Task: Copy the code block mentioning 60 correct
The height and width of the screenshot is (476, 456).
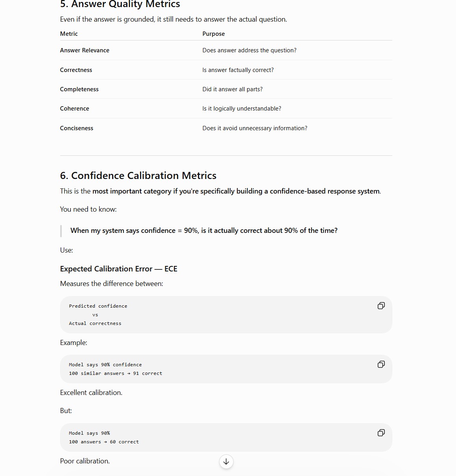Action: (x=381, y=433)
